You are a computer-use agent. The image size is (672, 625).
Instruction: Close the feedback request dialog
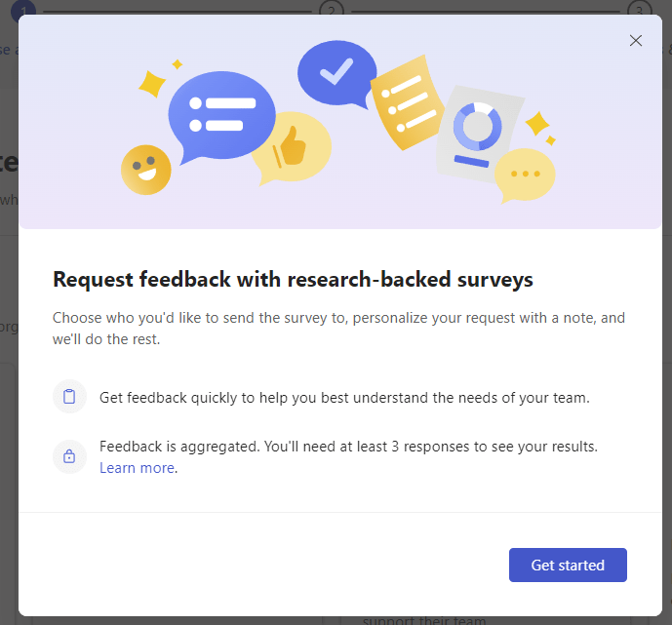click(x=636, y=41)
